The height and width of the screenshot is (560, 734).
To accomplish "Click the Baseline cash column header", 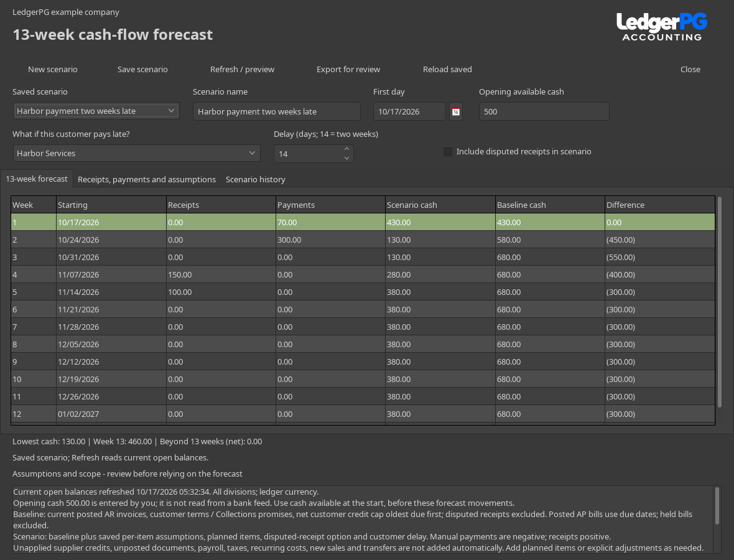I will point(550,205).
